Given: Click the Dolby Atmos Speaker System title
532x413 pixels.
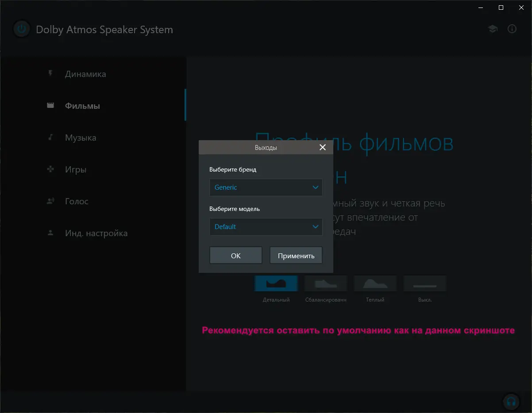Looking at the screenshot, I should (104, 30).
